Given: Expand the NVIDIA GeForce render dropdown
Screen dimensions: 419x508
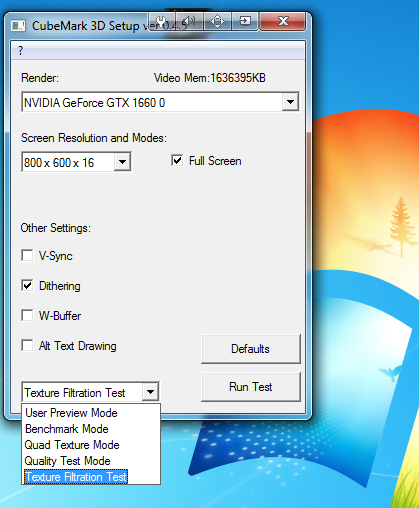Looking at the screenshot, I should (290, 102).
